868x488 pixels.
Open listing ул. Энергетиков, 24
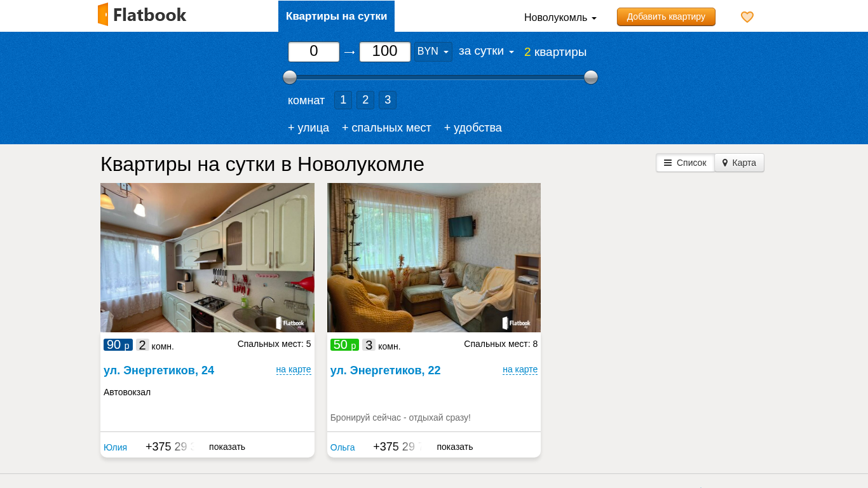pos(159,370)
